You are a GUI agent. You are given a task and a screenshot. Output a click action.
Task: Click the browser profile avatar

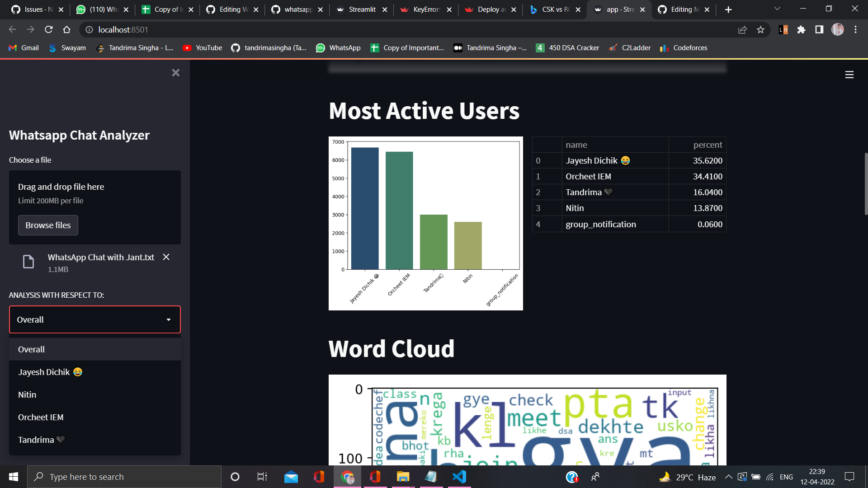click(x=838, y=29)
